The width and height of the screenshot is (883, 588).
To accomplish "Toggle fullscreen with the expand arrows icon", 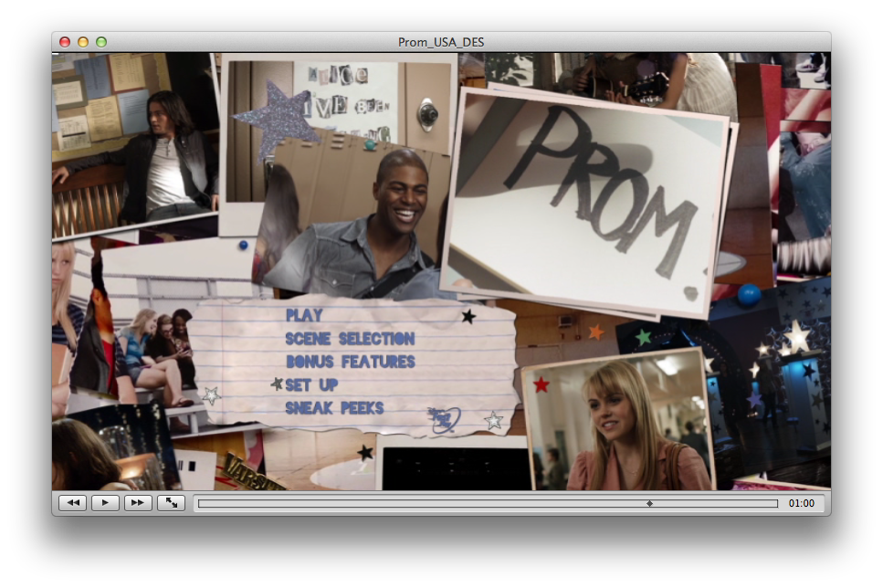I will click(x=171, y=503).
